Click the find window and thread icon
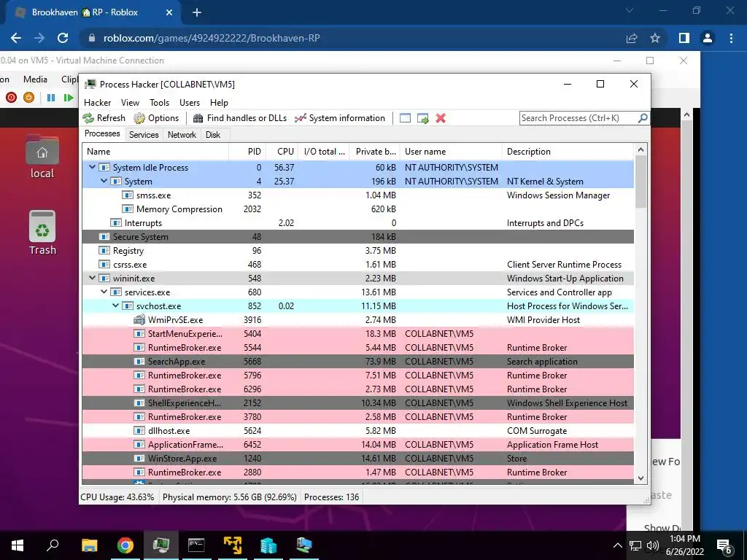Screen dimensions: 747x560 pos(422,118)
